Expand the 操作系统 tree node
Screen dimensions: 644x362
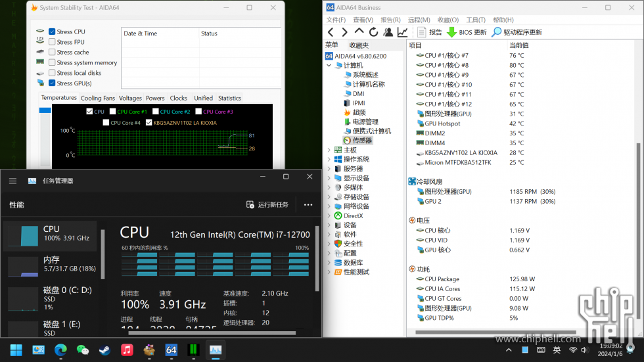(x=329, y=159)
